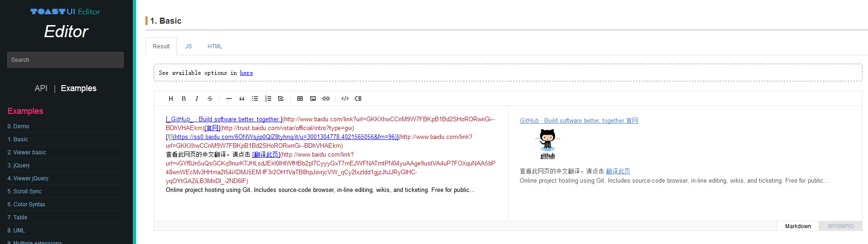Open the '8. UML' example
This screenshot has height=244, width=868.
coord(16,231)
